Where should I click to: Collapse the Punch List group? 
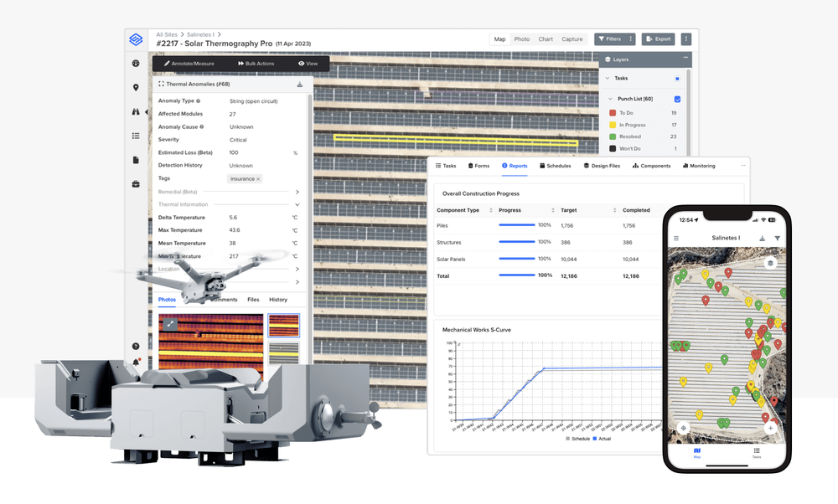[610, 99]
